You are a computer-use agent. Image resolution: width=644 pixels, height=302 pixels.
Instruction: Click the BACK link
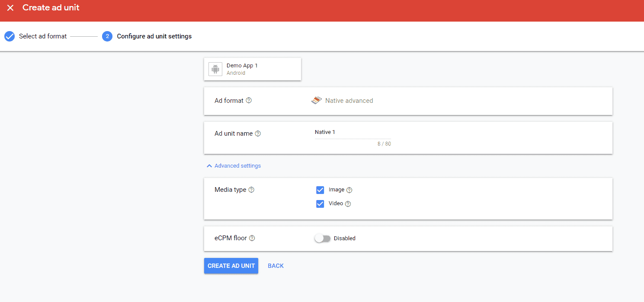click(x=276, y=266)
